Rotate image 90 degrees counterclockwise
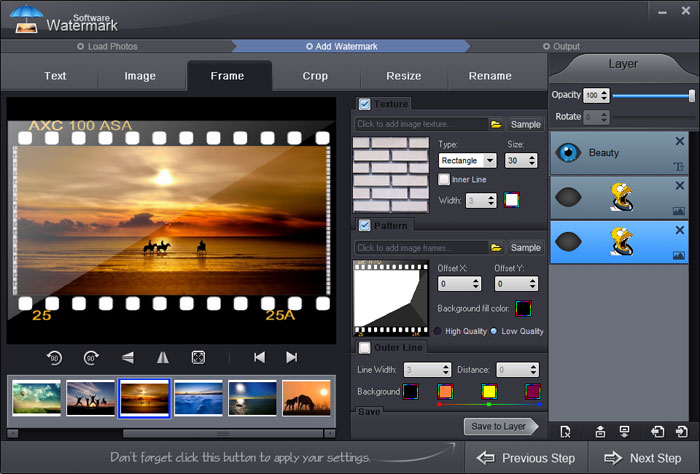This screenshot has height=474, width=700. tap(54, 358)
